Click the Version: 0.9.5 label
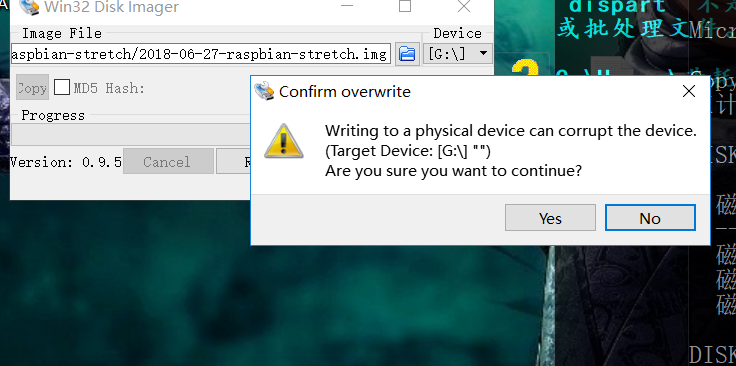The width and height of the screenshot is (736, 366). pos(66,162)
